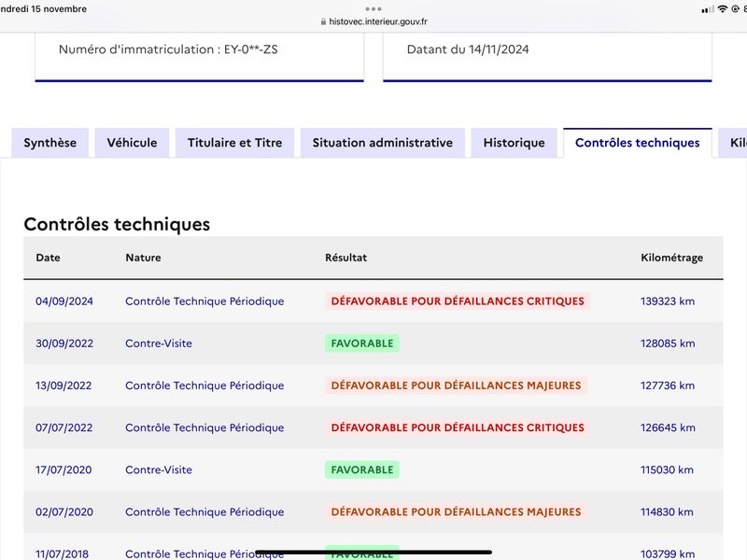Image resolution: width=747 pixels, height=560 pixels.
Task: Tap the cellular signal bars icon
Action: pyautogui.click(x=708, y=9)
